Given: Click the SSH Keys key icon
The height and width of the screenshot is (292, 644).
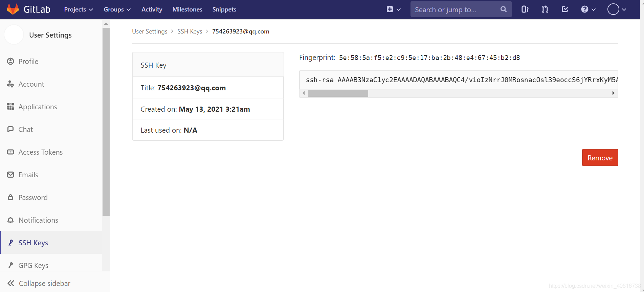Looking at the screenshot, I should pyautogui.click(x=10, y=243).
